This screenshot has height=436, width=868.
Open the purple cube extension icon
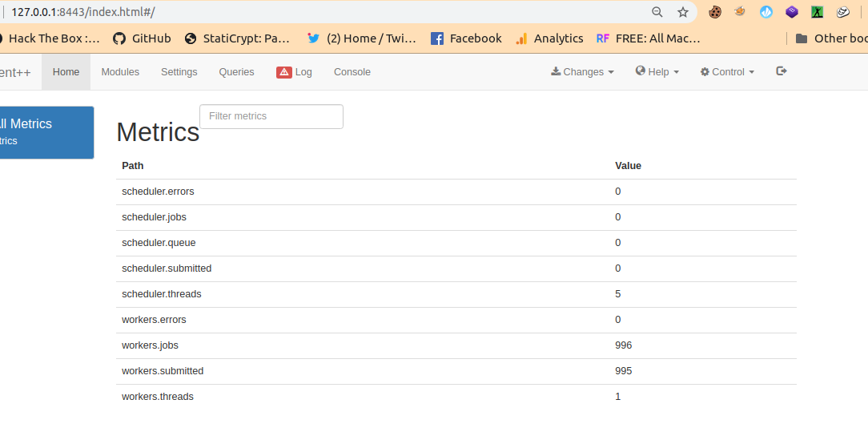791,12
